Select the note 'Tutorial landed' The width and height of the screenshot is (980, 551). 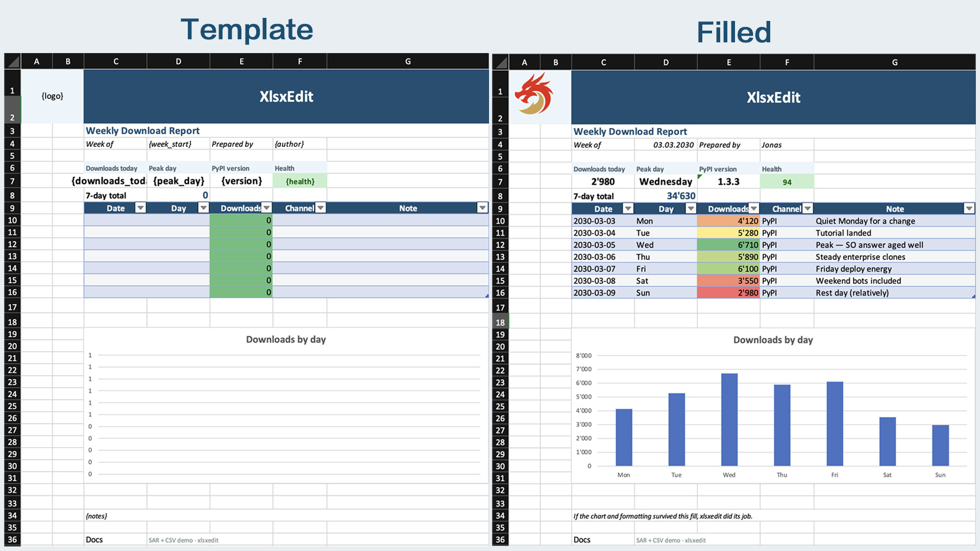895,233
